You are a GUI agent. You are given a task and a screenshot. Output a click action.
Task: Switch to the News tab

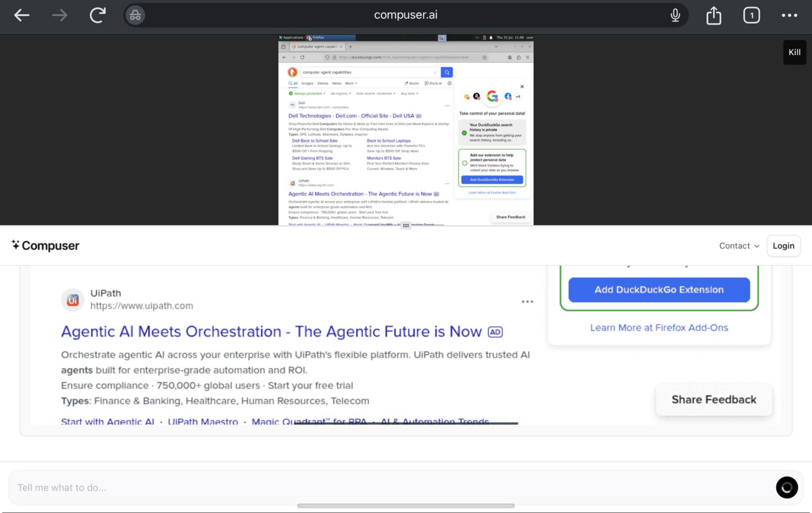pos(336,83)
